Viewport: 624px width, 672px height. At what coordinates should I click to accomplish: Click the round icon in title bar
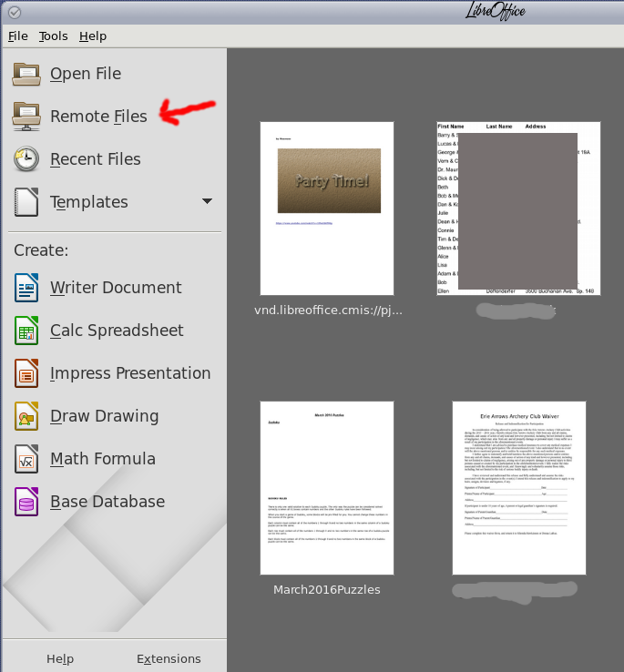click(x=15, y=13)
